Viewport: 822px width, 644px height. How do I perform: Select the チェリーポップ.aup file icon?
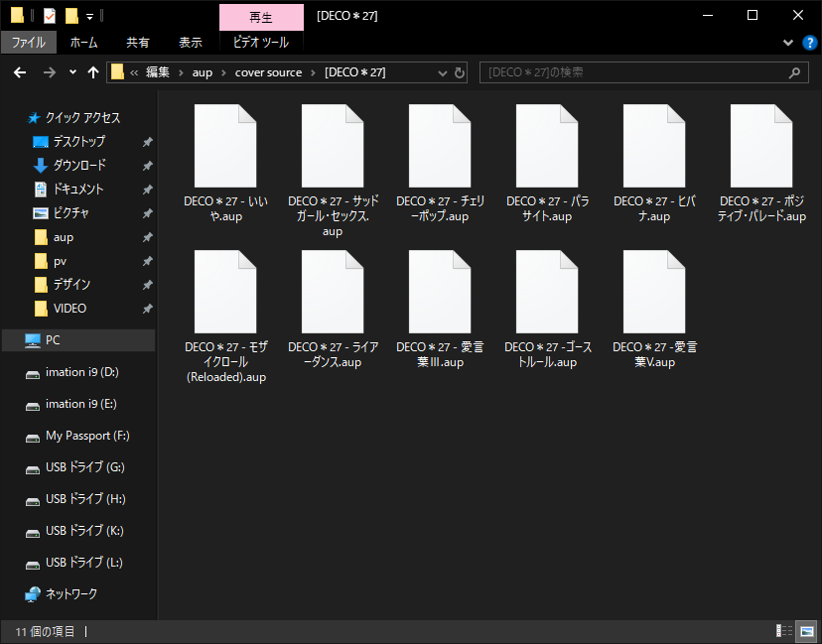(x=440, y=146)
